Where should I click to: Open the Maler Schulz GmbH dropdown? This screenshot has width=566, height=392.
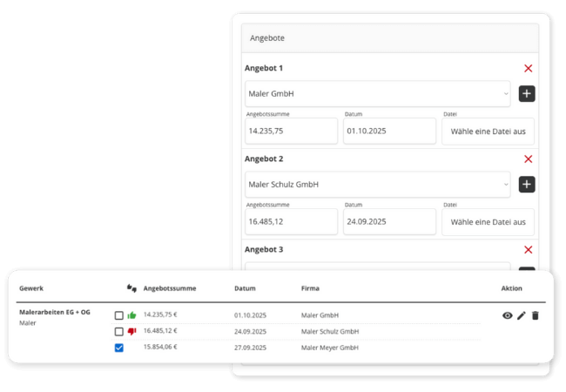click(x=377, y=185)
